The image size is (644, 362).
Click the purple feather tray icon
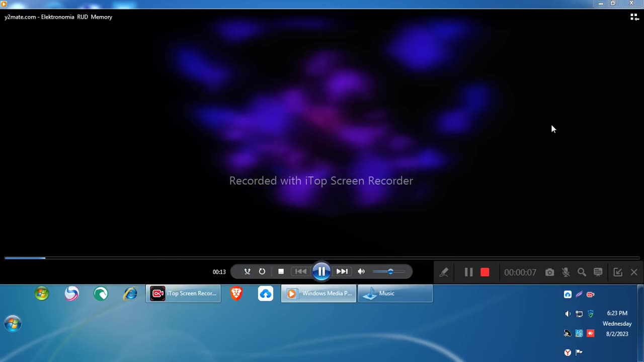click(579, 295)
